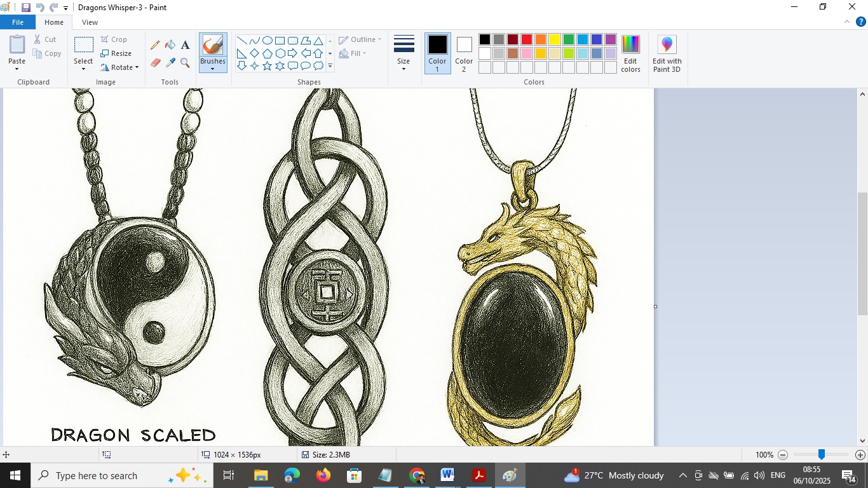Select the Color 2 background box
The width and height of the screenshot is (868, 488).
(464, 53)
